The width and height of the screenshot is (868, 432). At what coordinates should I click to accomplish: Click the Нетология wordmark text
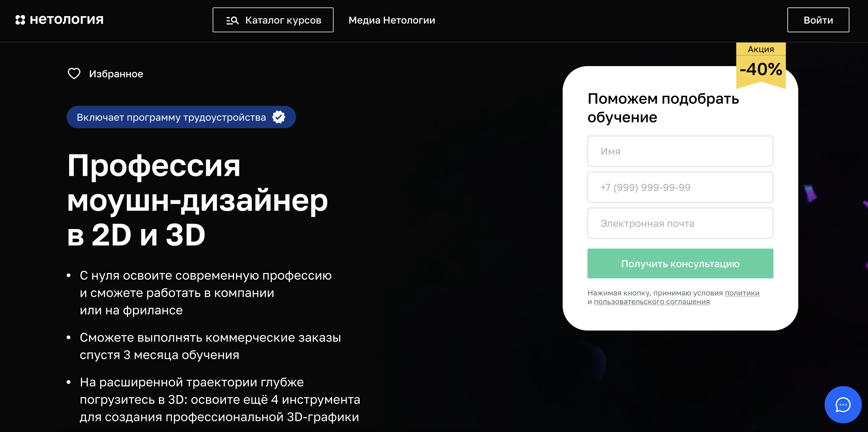click(67, 20)
